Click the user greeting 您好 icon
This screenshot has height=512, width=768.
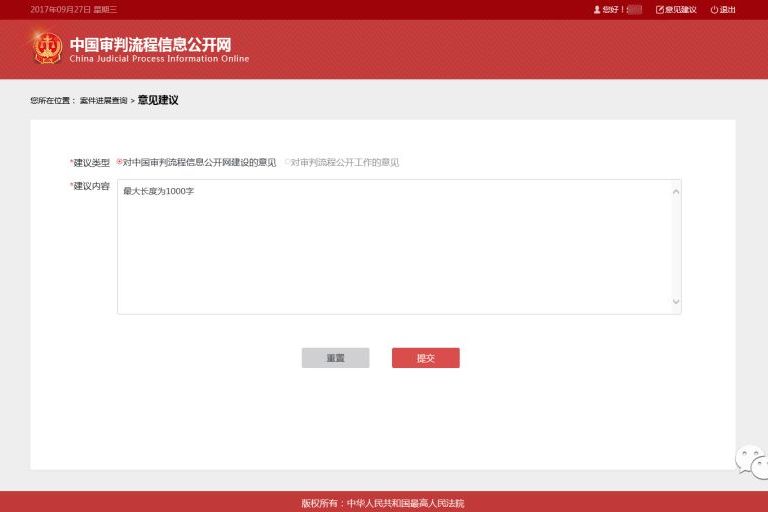tap(597, 10)
